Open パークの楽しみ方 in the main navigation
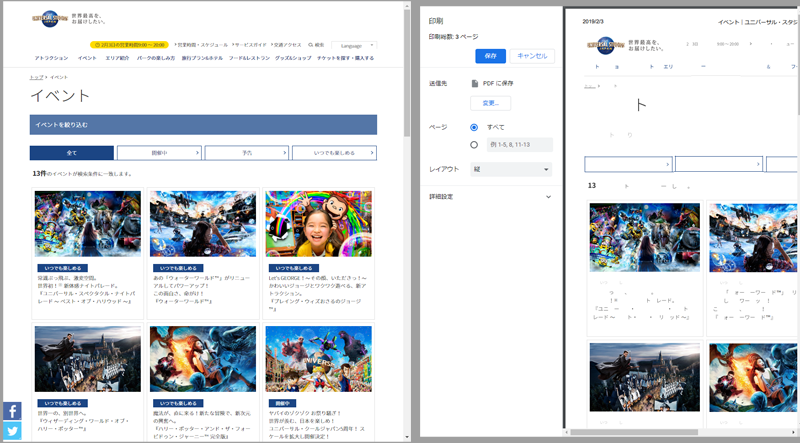 [156, 58]
